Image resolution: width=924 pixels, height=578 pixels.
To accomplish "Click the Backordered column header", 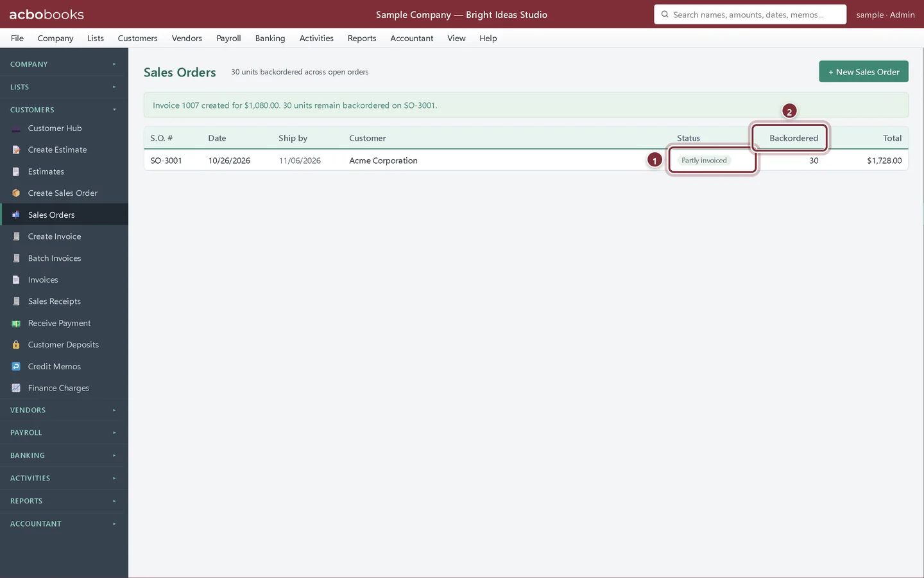I will (x=794, y=138).
